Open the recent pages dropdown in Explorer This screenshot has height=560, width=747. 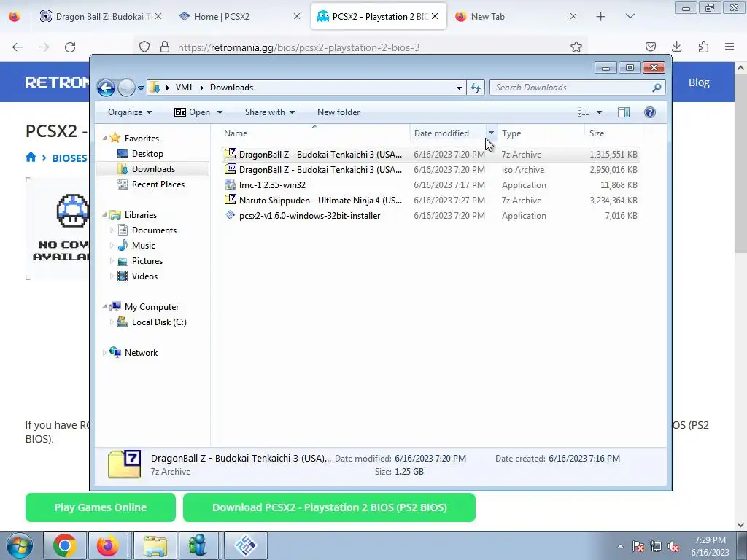141,87
